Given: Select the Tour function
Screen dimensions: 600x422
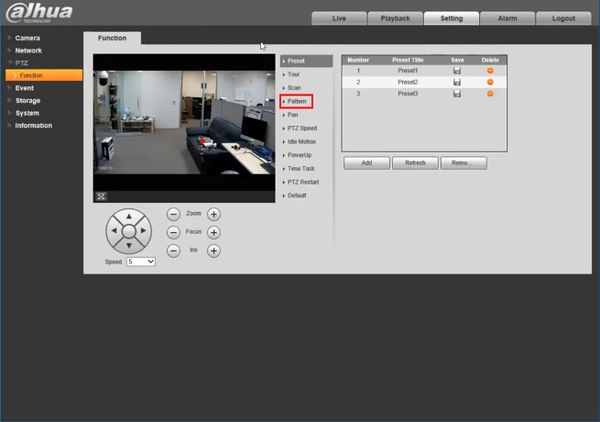Looking at the screenshot, I should [293, 74].
